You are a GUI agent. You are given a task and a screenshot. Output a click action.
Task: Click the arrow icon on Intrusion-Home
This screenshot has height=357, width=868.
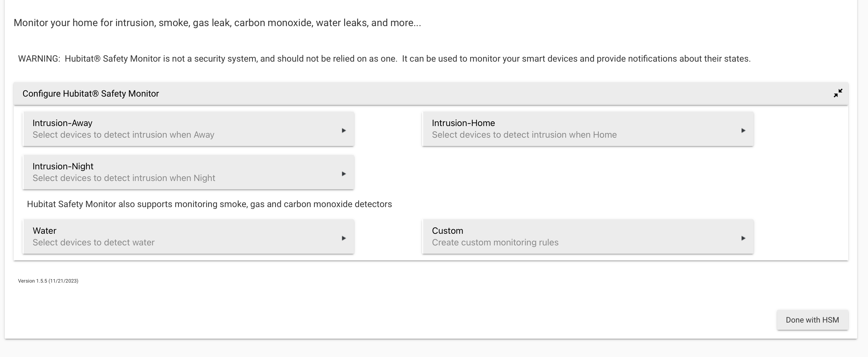point(743,130)
